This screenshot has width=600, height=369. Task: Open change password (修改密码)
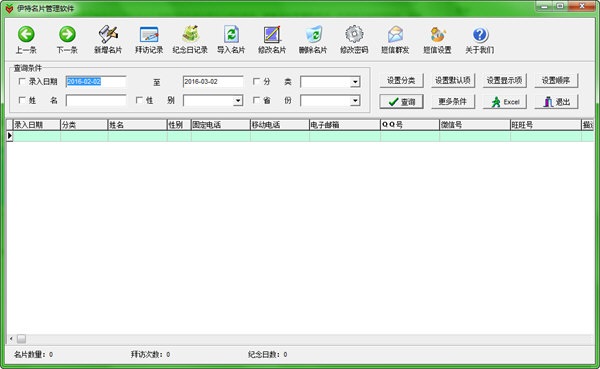coord(354,40)
